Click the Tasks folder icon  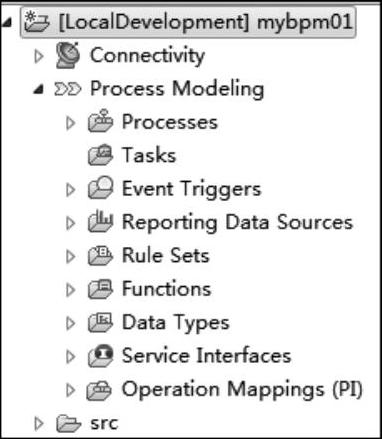click(100, 155)
